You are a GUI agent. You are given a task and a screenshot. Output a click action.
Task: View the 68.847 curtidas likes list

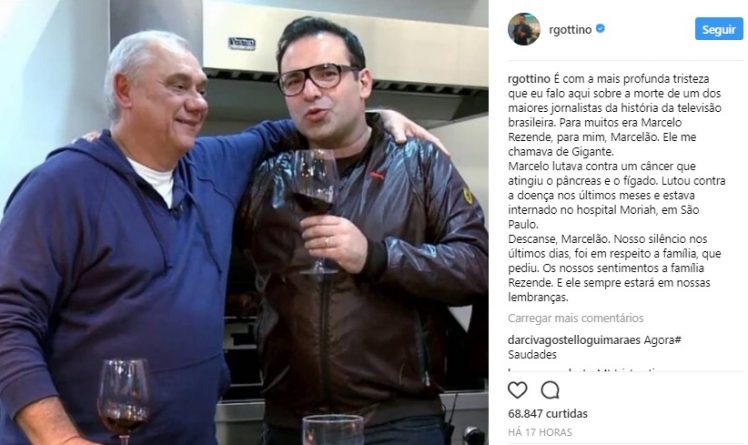(548, 414)
